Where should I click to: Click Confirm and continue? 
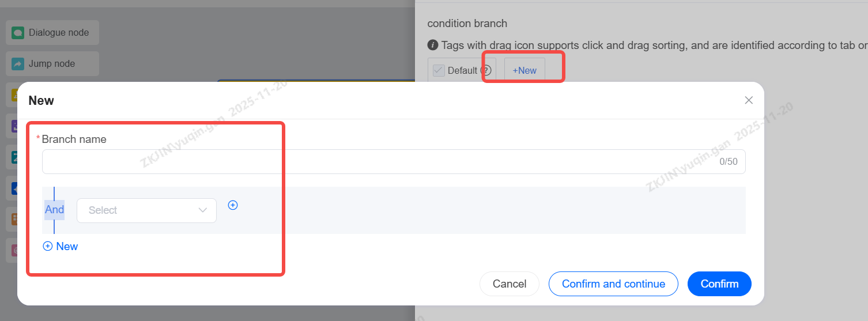coord(613,284)
